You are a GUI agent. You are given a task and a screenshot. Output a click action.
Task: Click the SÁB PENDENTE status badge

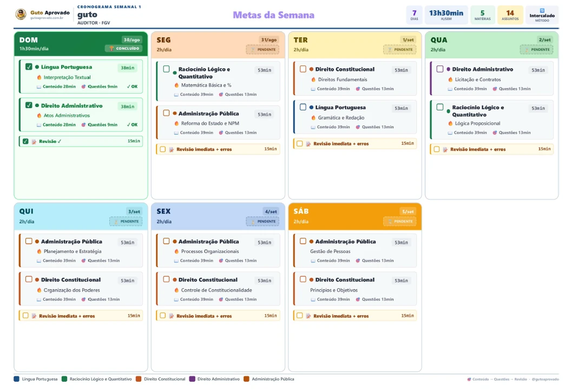pyautogui.click(x=399, y=222)
